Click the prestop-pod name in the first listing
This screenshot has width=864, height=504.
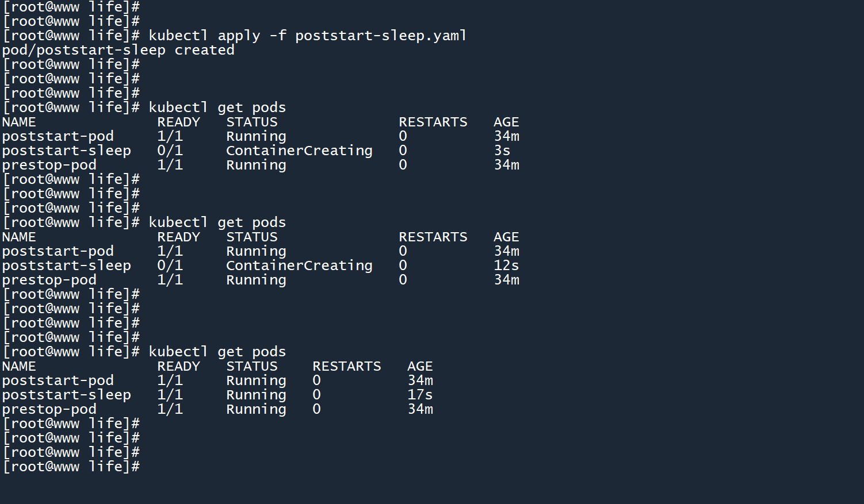tap(49, 165)
